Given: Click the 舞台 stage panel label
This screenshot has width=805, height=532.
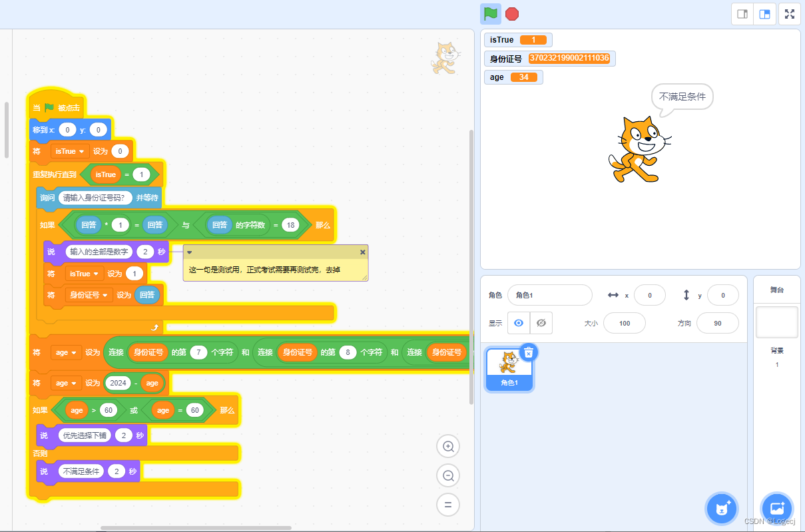Looking at the screenshot, I should click(x=777, y=290).
